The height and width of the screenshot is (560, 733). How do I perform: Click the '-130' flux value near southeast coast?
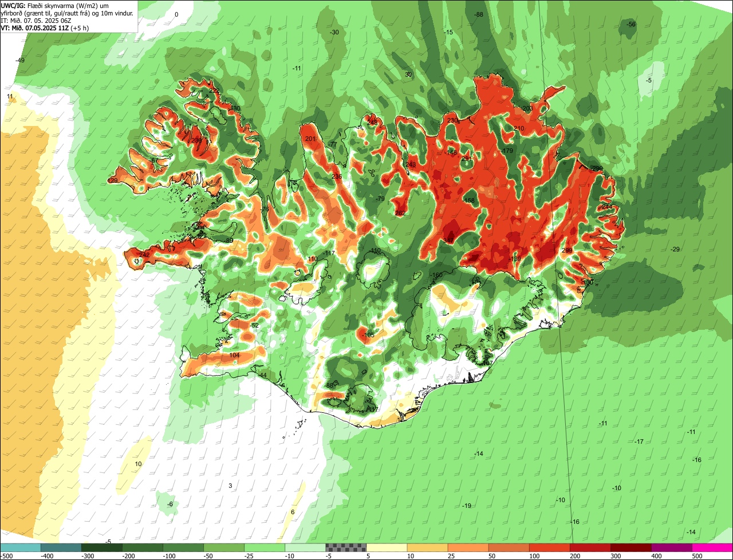(588, 282)
